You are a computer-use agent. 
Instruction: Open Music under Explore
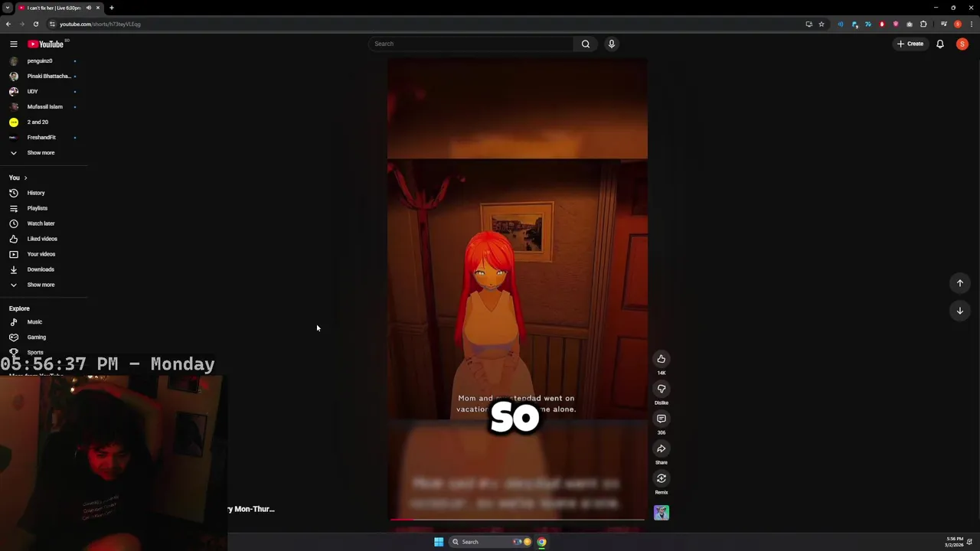click(34, 322)
